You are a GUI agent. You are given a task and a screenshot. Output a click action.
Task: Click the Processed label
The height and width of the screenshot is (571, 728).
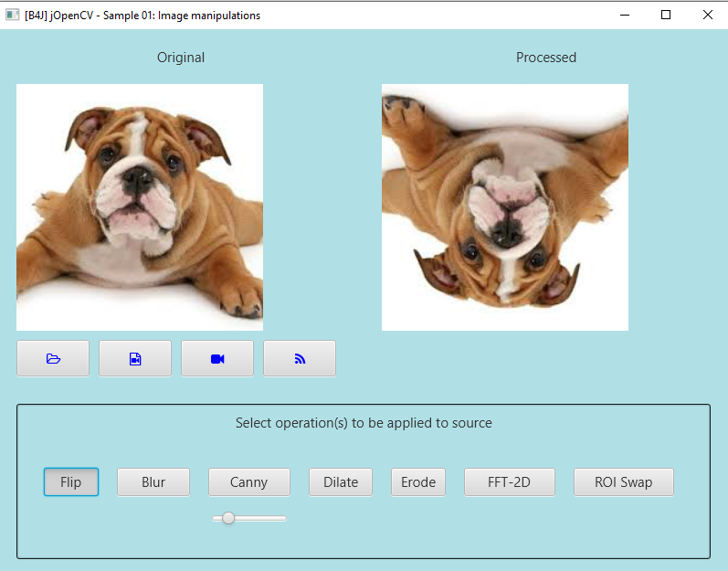pos(546,57)
